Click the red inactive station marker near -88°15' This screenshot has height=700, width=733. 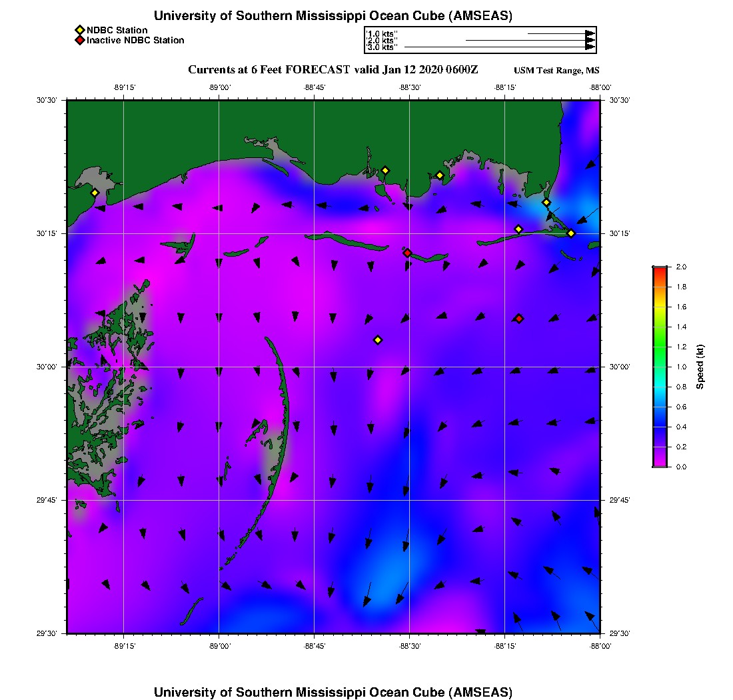tap(519, 319)
